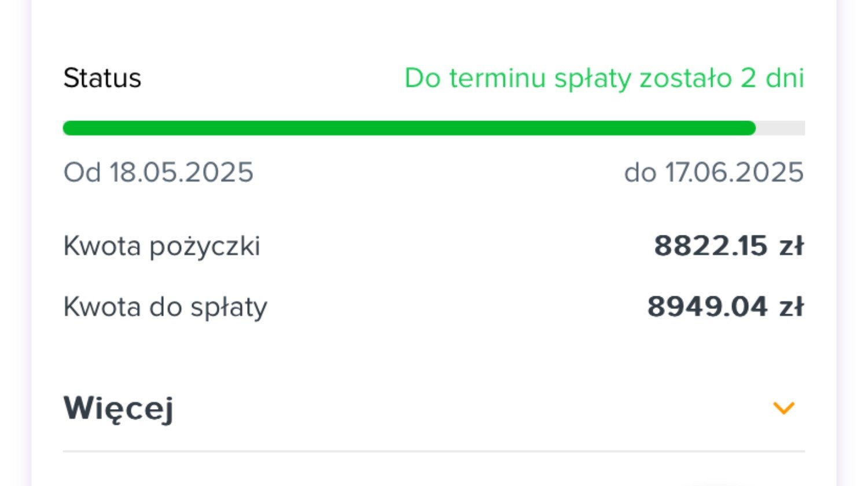This screenshot has width=868, height=486.
Task: Click the Status label
Action: [102, 78]
